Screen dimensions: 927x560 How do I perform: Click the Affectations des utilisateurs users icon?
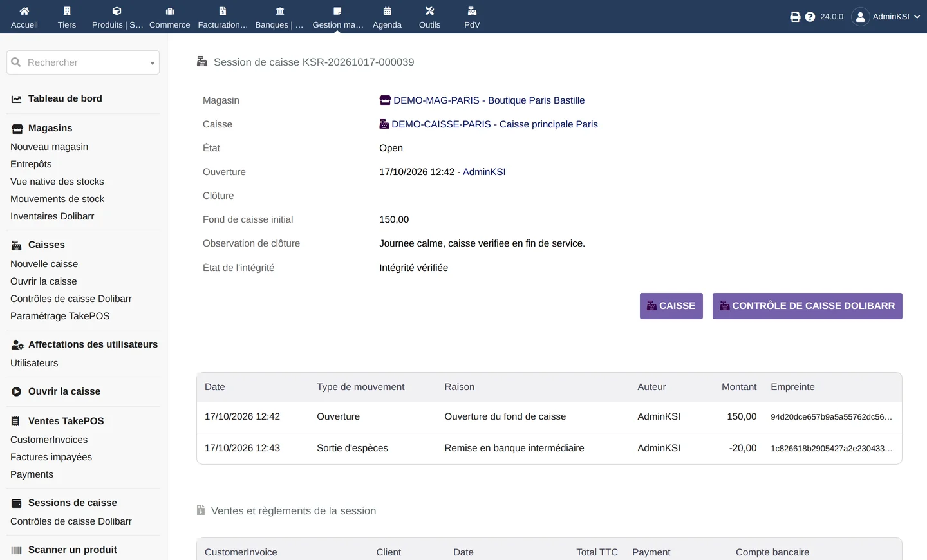[x=17, y=345]
